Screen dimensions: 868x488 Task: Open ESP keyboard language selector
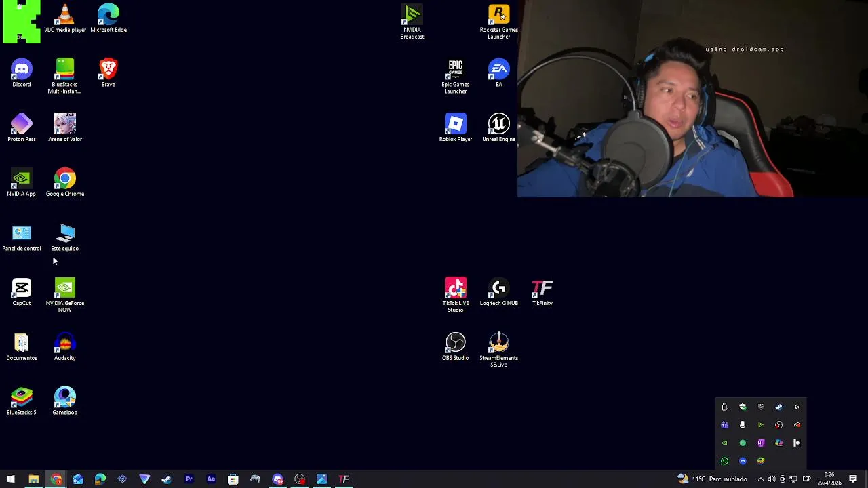click(x=806, y=479)
